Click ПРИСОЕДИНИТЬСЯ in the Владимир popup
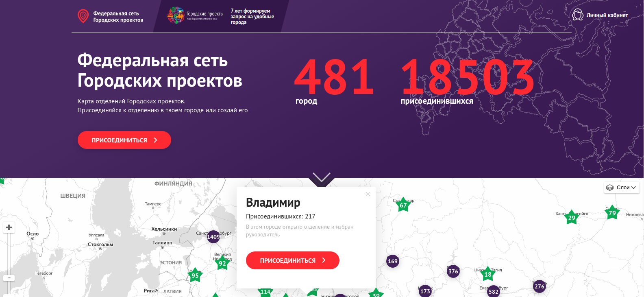This screenshot has width=644, height=297. 293,260
